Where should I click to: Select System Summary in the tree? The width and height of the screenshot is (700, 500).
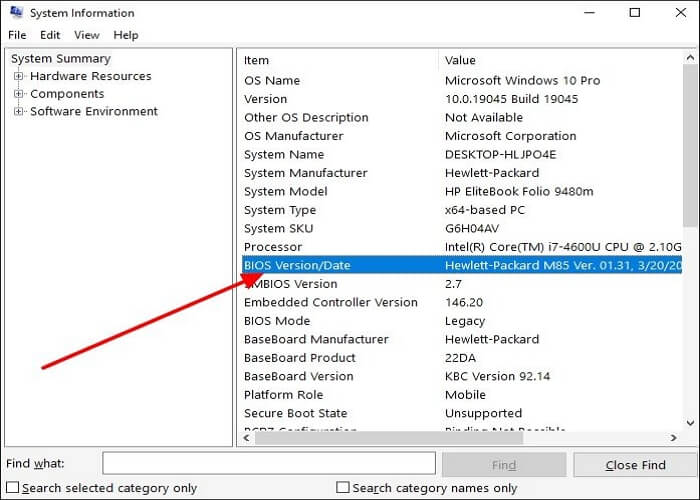[x=60, y=59]
